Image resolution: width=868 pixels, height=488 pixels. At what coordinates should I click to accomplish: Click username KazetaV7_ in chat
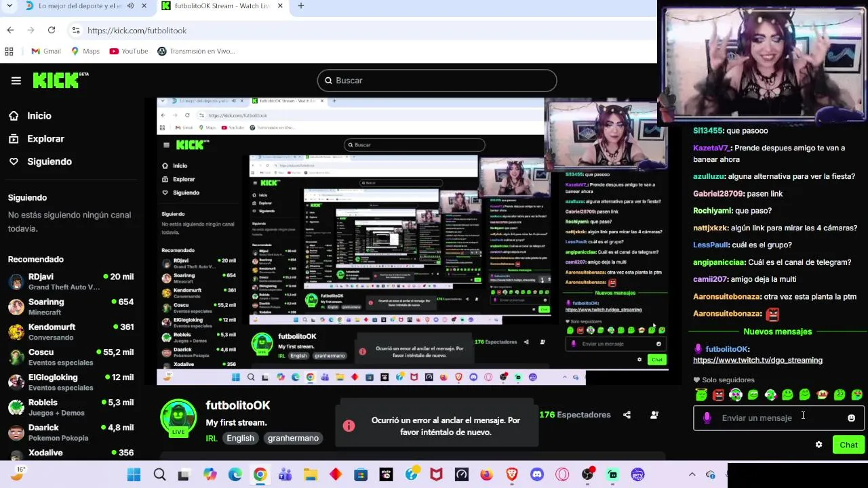711,148
